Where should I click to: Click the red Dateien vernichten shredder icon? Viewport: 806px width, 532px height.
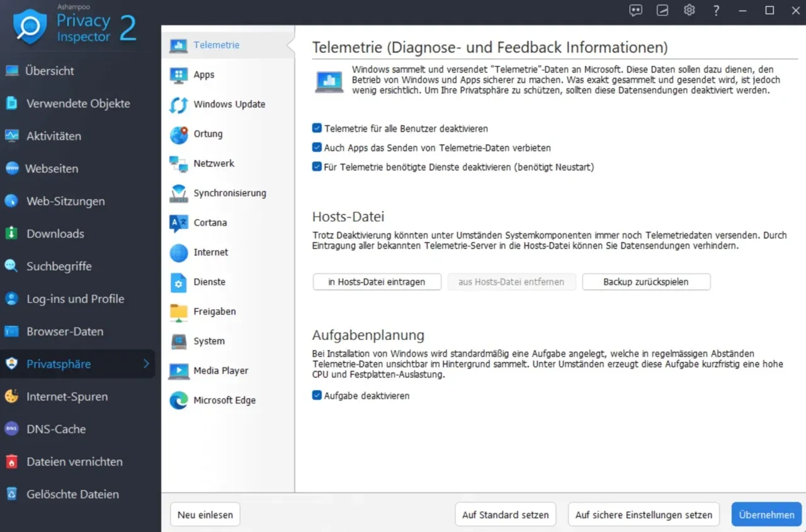[11, 461]
